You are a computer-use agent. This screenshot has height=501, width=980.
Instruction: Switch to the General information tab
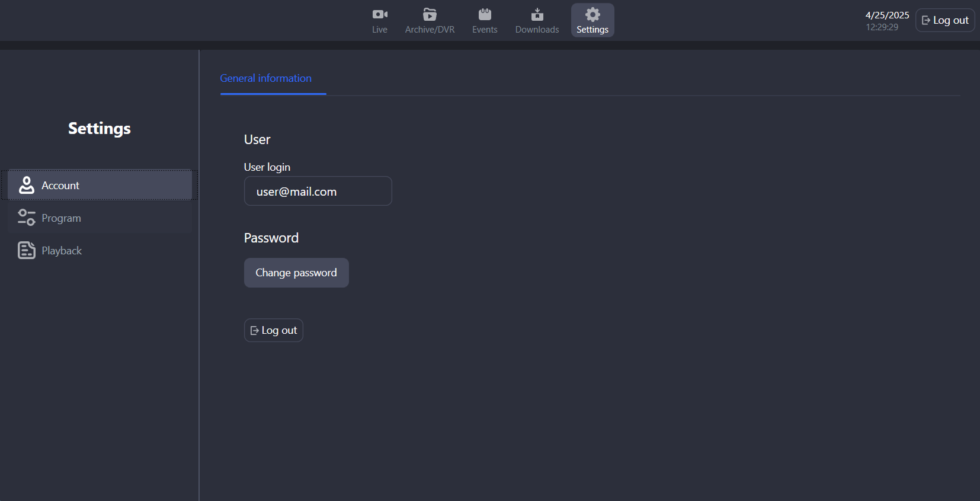(x=265, y=78)
